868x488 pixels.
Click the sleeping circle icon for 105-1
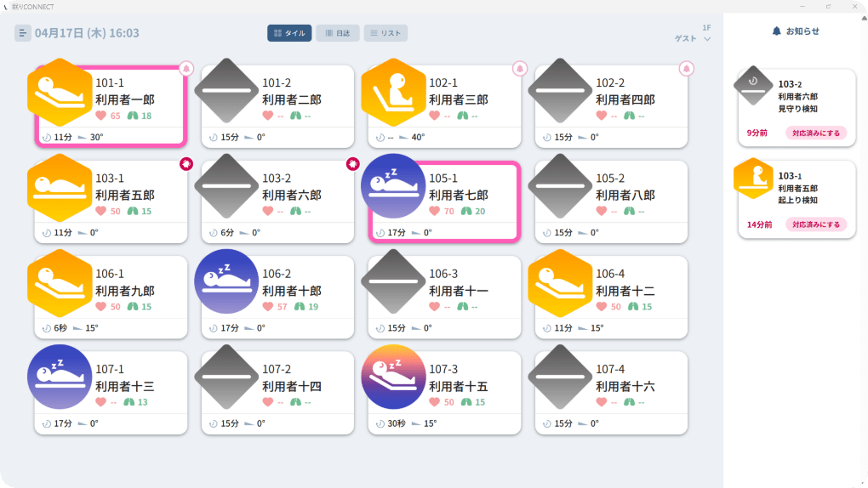394,186
